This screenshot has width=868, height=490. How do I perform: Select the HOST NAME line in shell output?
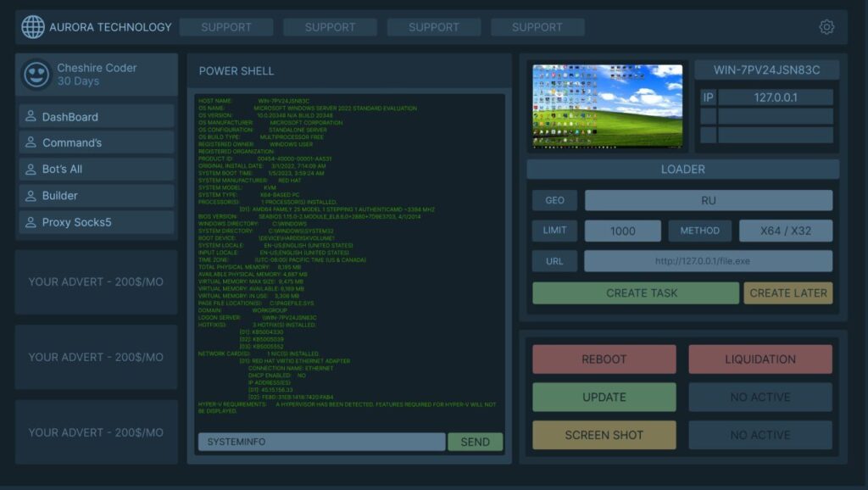(x=254, y=102)
